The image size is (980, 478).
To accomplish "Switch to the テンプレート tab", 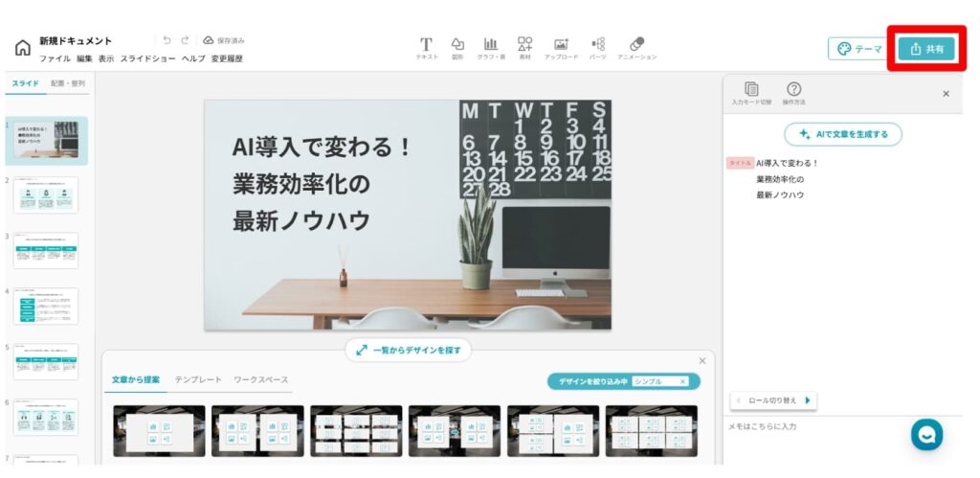I will click(199, 380).
